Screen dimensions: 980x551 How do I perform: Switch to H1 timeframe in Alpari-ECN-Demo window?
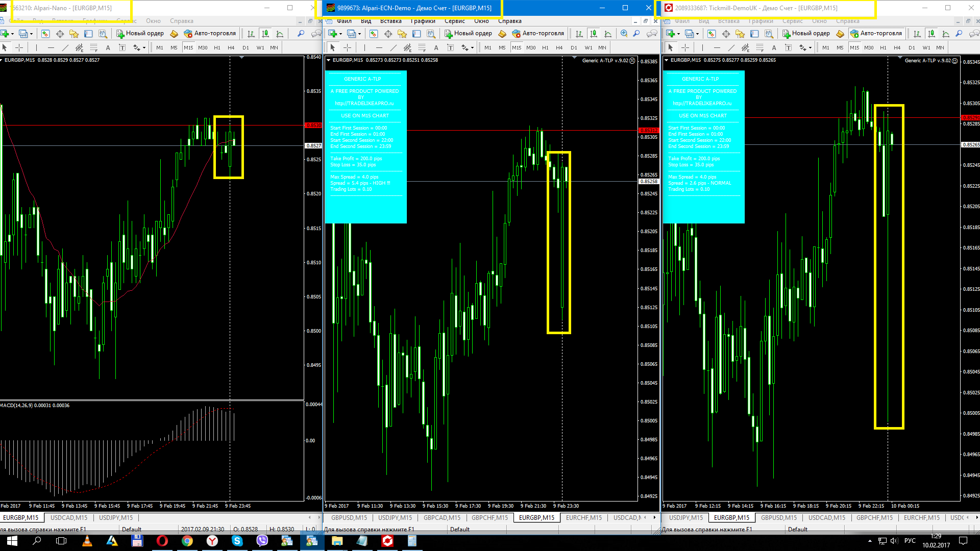coord(545,47)
